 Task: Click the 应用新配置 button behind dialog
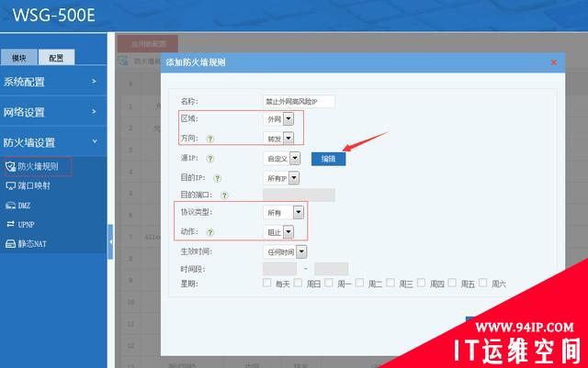pyautogui.click(x=148, y=44)
